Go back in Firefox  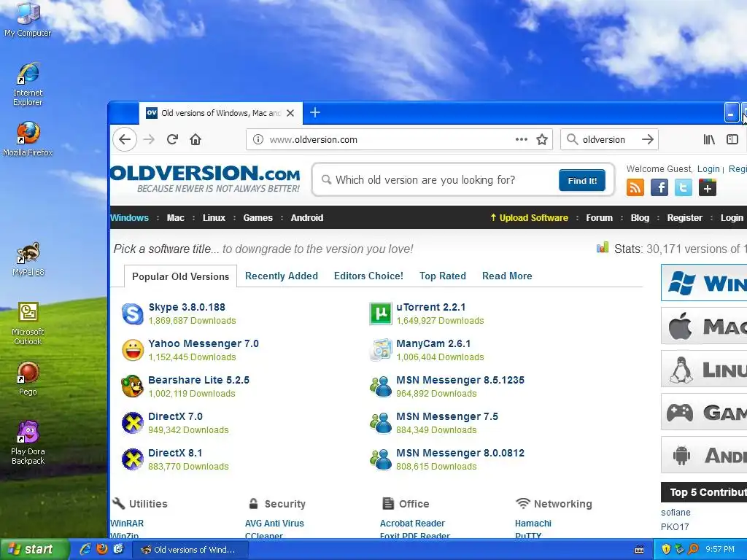[125, 139]
